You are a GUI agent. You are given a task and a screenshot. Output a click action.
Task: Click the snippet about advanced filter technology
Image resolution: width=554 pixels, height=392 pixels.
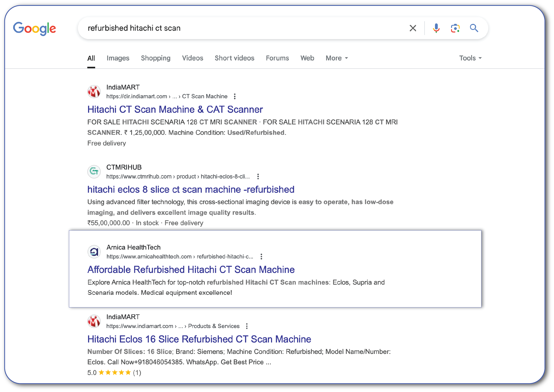(x=240, y=207)
